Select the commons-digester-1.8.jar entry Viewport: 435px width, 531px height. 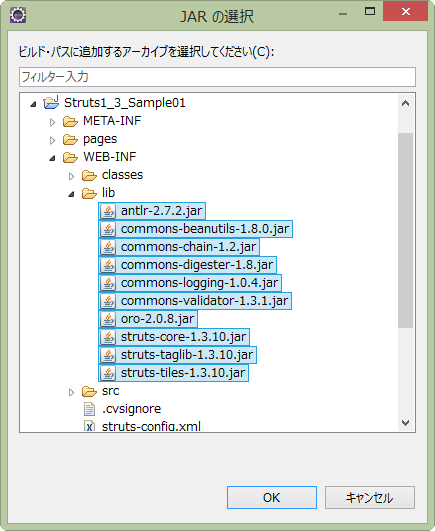coord(188,265)
